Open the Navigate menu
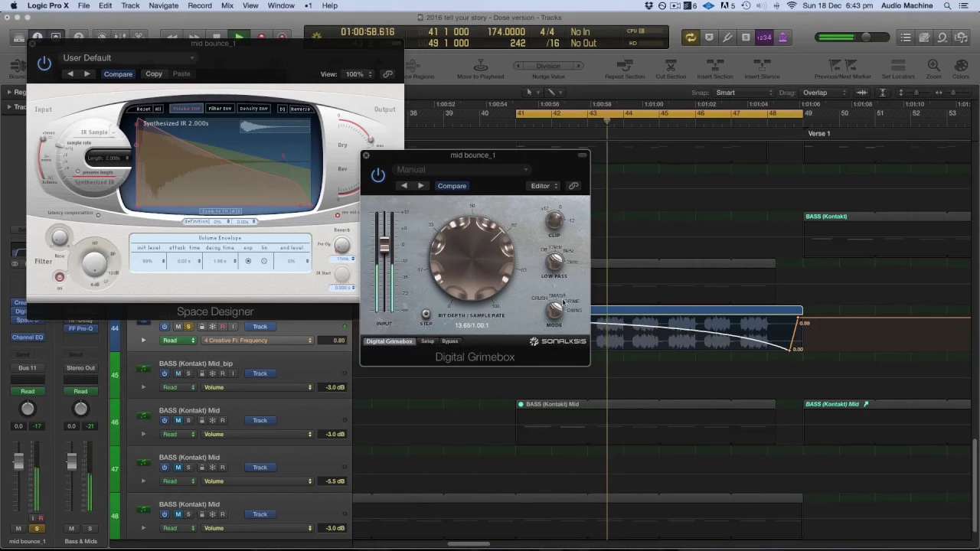This screenshot has height=551, width=980. [164, 6]
